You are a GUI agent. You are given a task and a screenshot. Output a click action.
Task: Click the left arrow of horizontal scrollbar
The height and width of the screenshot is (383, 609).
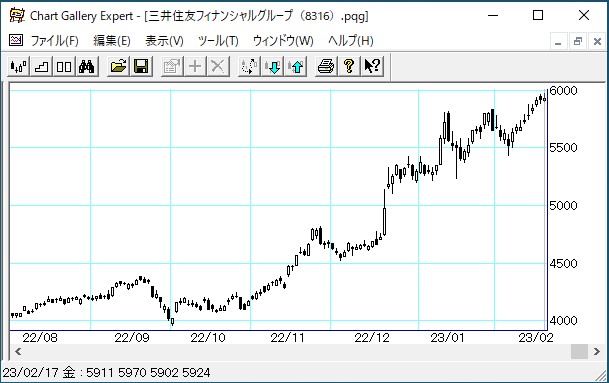(18, 352)
